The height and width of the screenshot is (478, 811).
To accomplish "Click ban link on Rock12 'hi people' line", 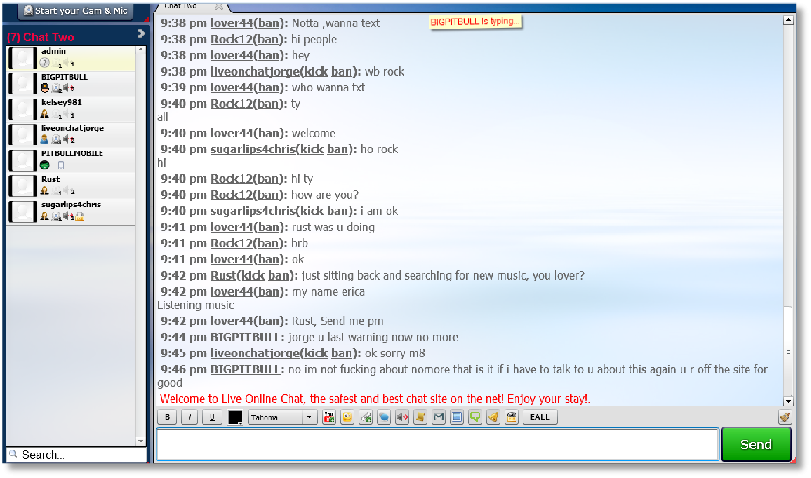I will [269, 39].
